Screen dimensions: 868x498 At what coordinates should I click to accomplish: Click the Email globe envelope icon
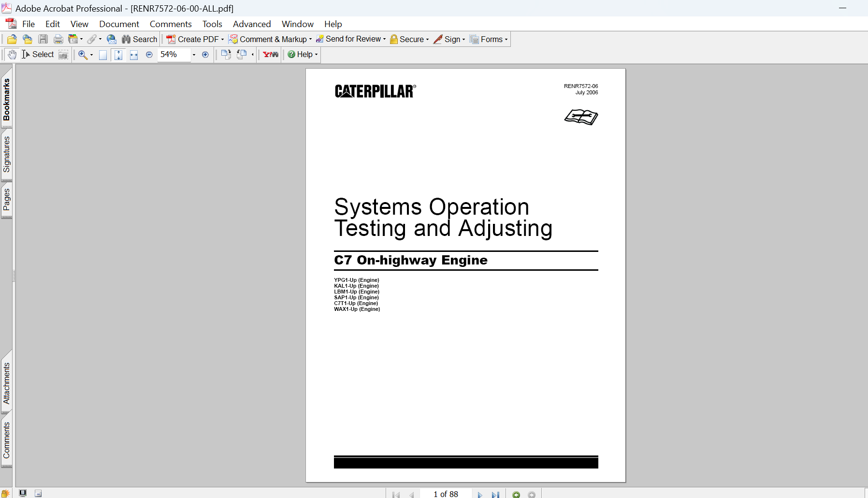pos(112,40)
